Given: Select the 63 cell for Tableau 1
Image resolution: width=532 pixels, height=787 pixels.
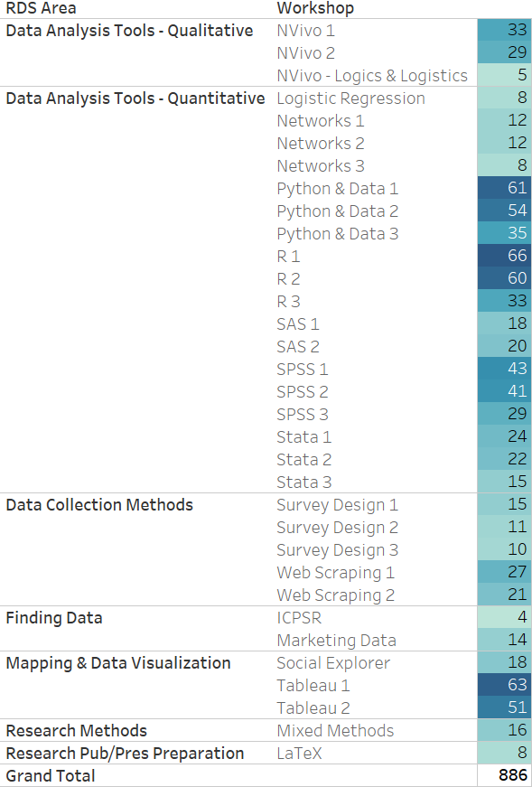Looking at the screenshot, I should [504, 685].
